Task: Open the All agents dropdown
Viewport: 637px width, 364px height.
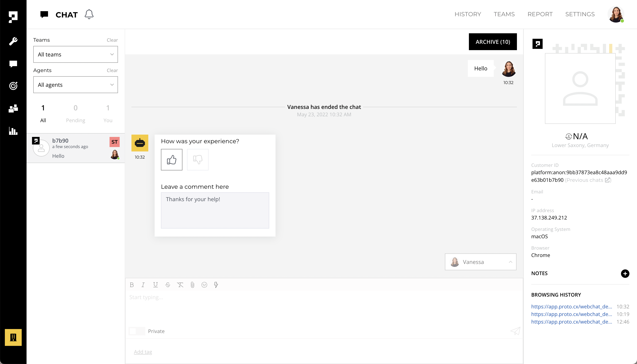Action: [75, 85]
